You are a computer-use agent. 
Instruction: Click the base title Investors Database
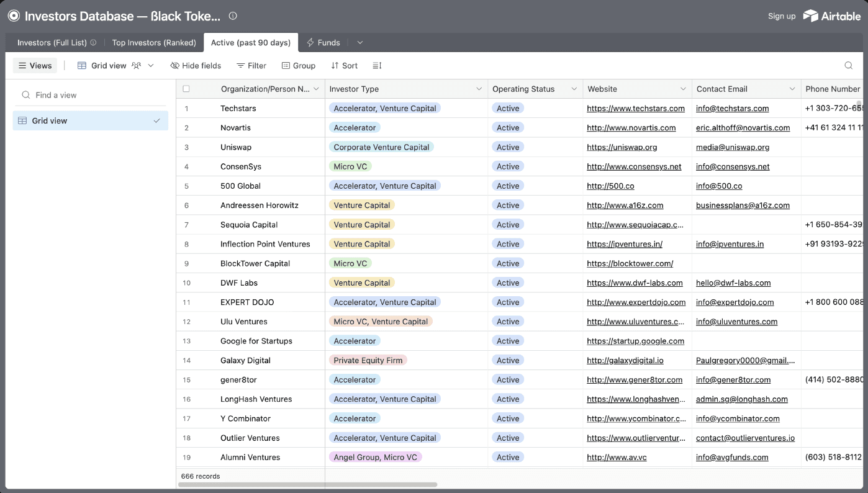click(122, 16)
